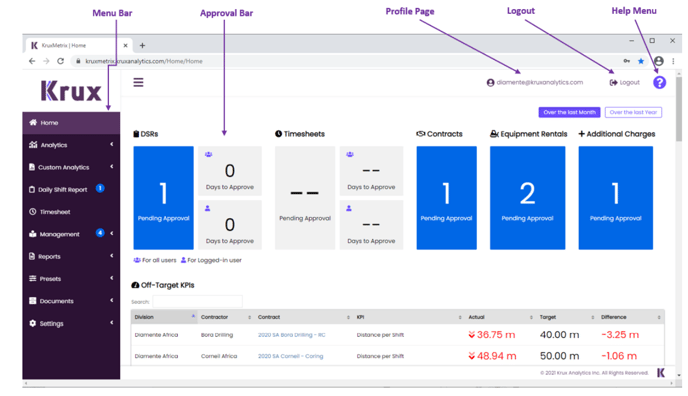Click the Management notification badge 4
This screenshot has width=688, height=396.
click(x=100, y=233)
